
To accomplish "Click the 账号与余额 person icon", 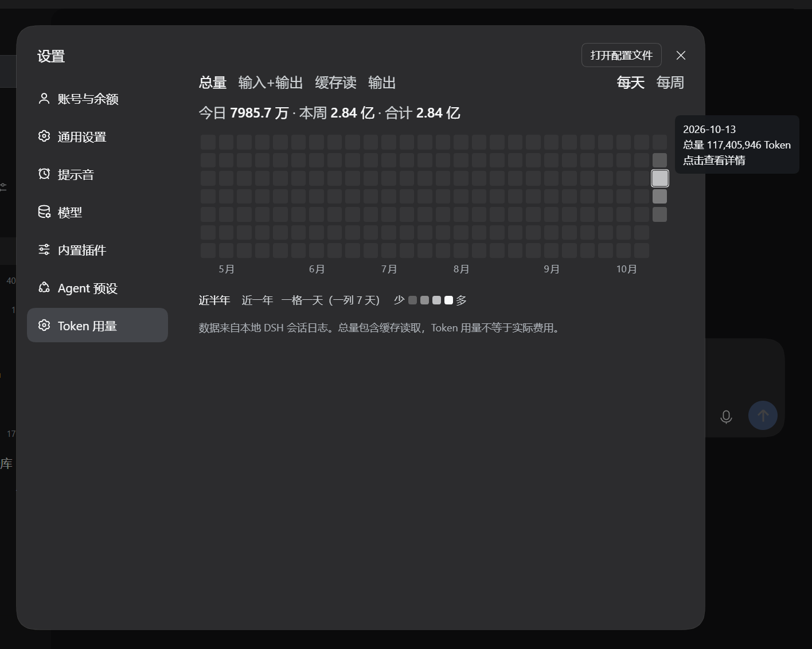I will (x=44, y=99).
